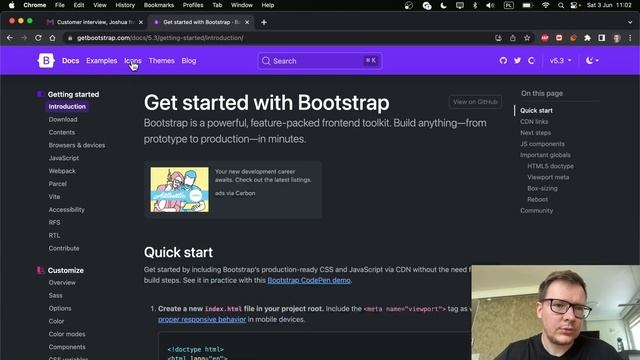Open Browsers & devices sidebar link

(x=77, y=145)
